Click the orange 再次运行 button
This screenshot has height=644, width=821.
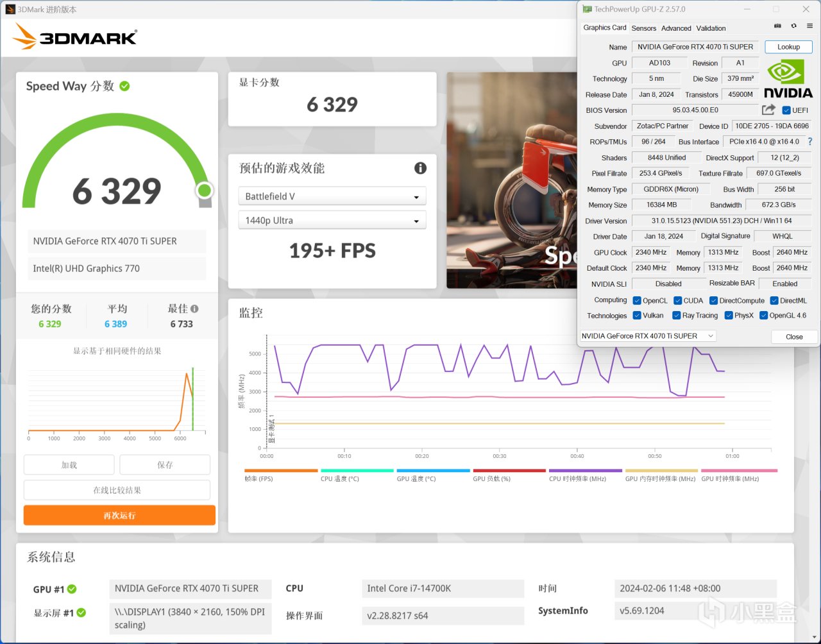pyautogui.click(x=119, y=515)
